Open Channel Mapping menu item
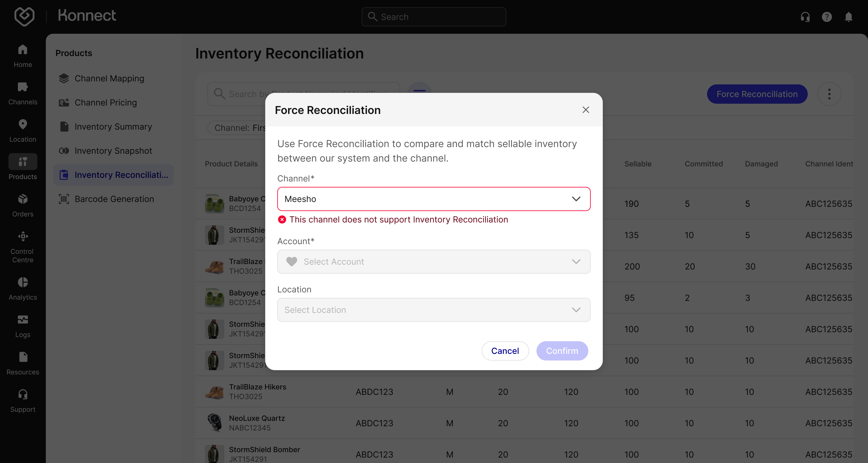The height and width of the screenshot is (463, 868). click(113, 78)
